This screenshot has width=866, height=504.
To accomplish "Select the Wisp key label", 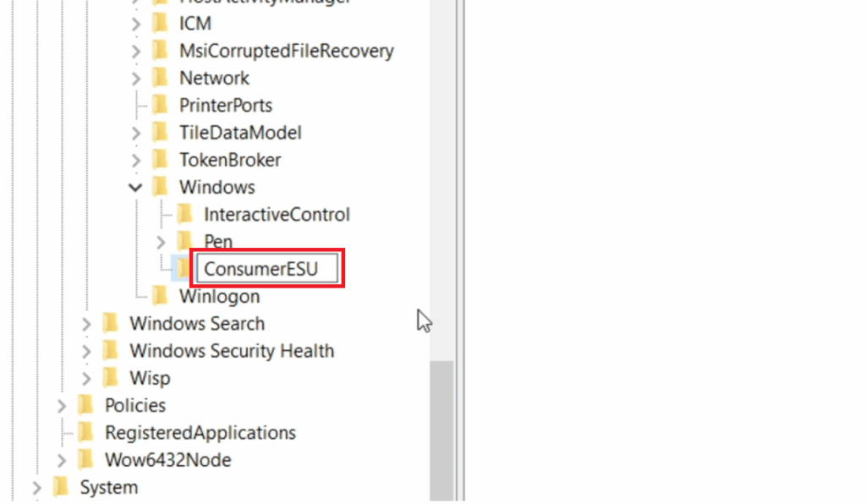I will [x=149, y=378].
